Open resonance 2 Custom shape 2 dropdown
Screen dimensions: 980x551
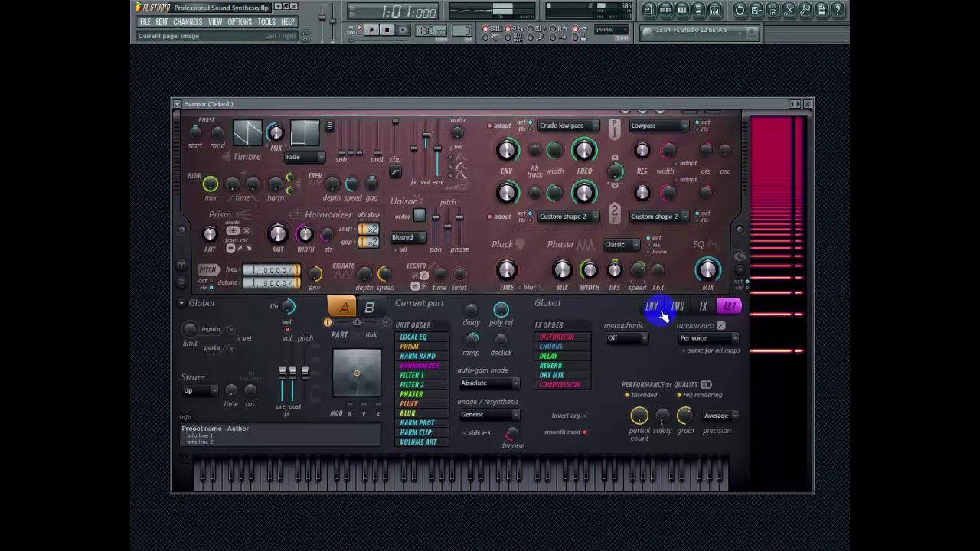[x=659, y=217]
